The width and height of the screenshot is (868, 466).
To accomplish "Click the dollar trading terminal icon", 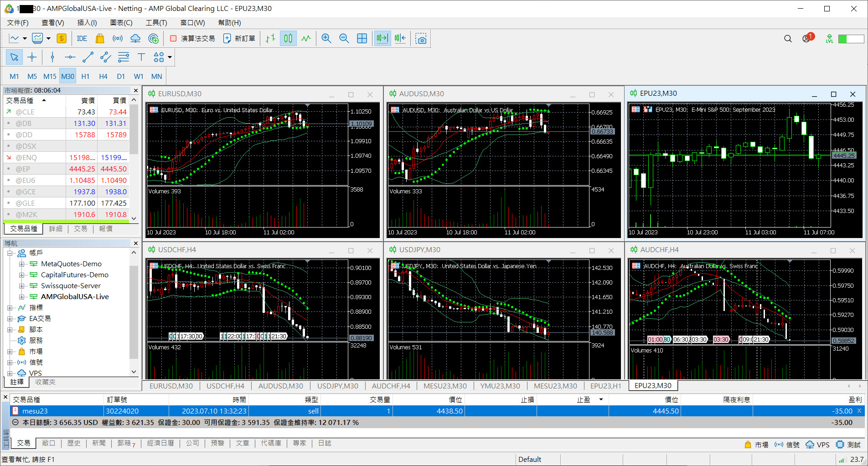I will tap(62, 39).
